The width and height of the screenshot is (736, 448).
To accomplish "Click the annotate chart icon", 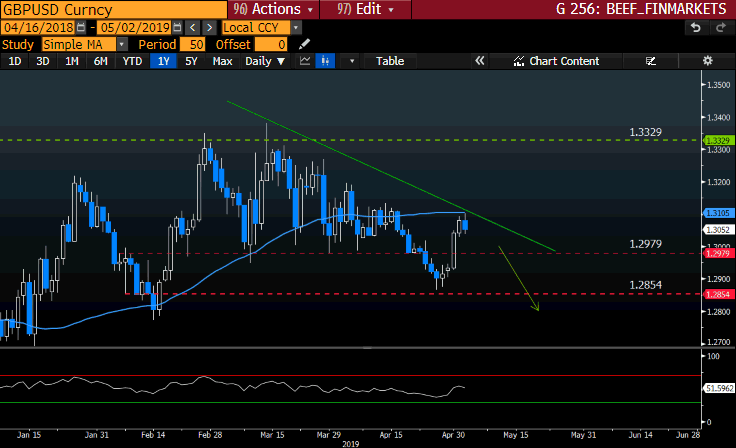I will click(652, 61).
